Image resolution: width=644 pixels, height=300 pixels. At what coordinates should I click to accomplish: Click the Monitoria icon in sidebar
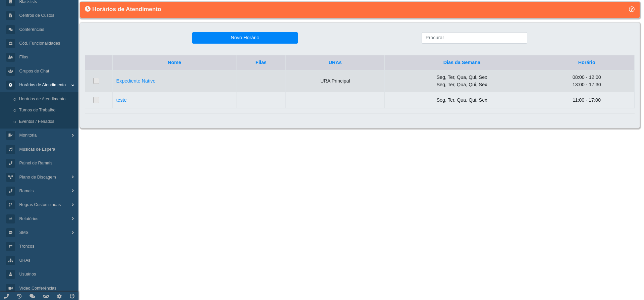coord(10,135)
